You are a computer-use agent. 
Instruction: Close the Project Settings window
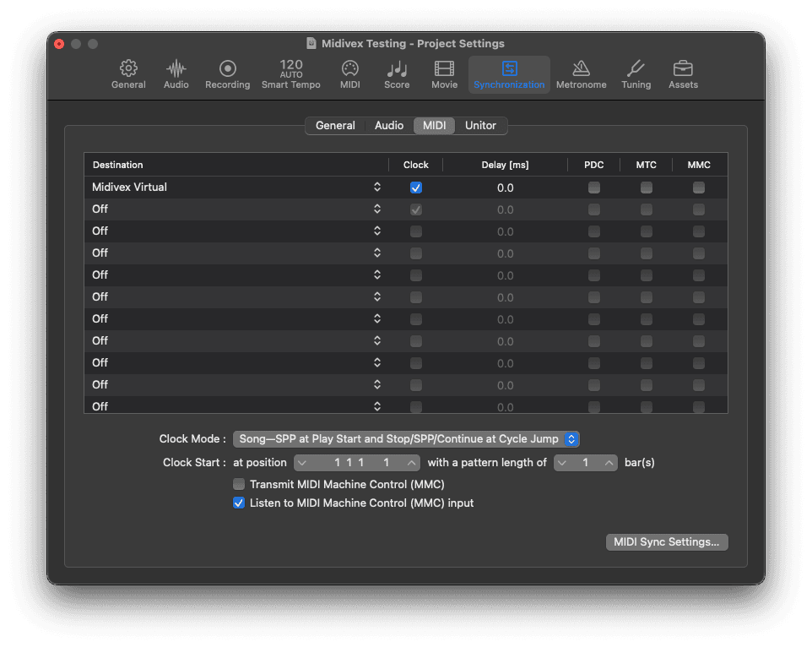click(59, 44)
